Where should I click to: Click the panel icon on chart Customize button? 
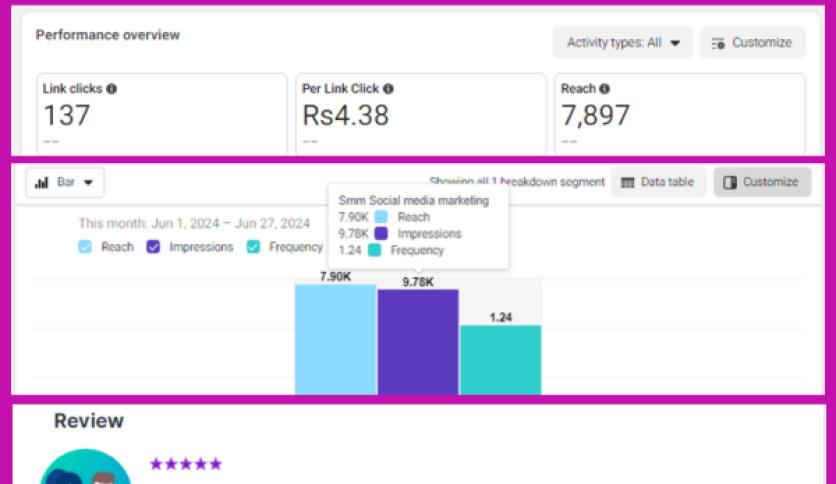pyautogui.click(x=730, y=182)
